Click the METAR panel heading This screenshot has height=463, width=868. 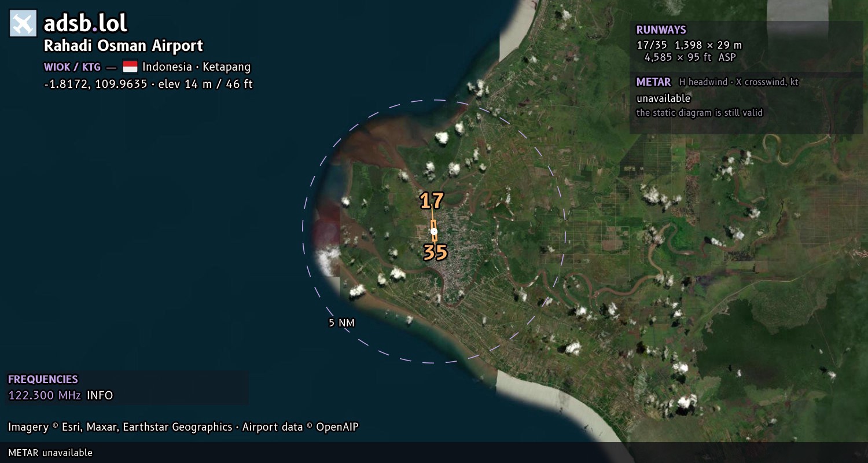click(653, 82)
